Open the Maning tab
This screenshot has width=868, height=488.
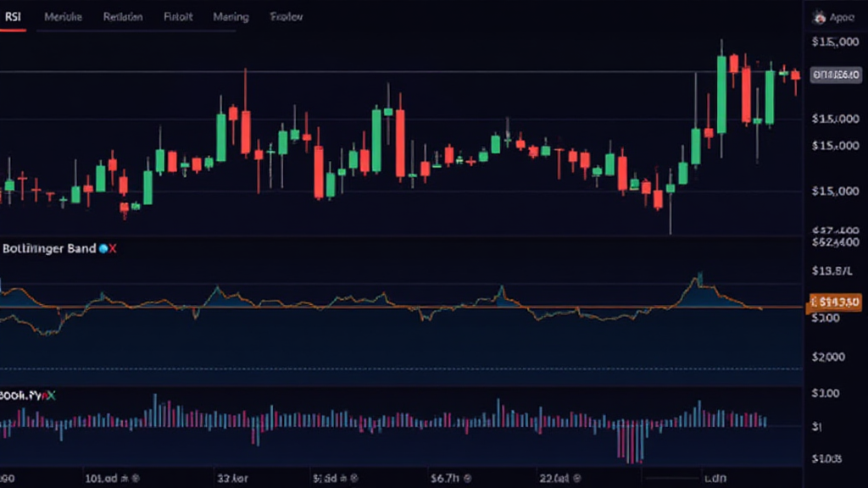point(231,17)
